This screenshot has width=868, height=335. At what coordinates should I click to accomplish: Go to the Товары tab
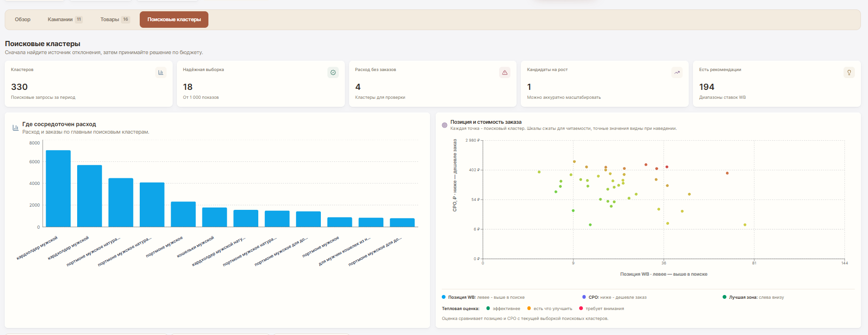pyautogui.click(x=115, y=19)
